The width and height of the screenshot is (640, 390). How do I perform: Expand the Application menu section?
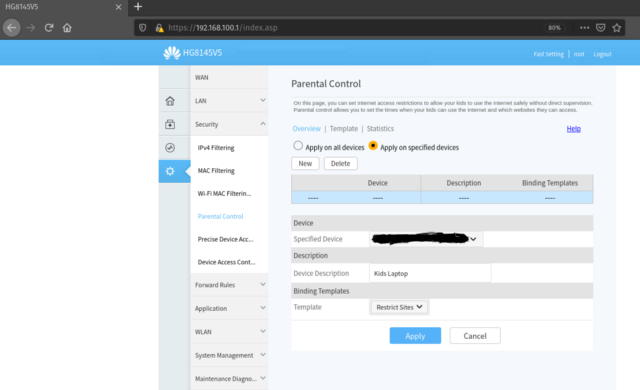(x=229, y=308)
